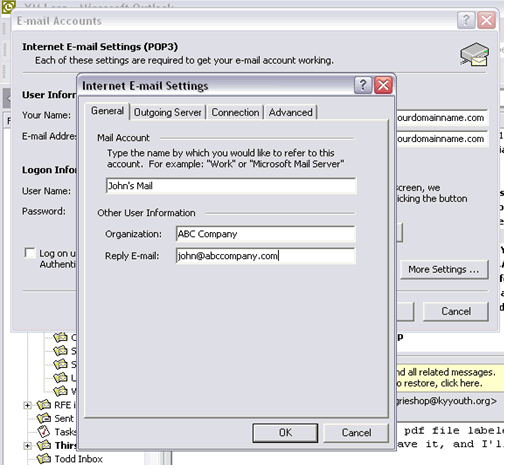This screenshot has width=505, height=469.
Task: Click the Sent folder icon in the tree
Action: [44, 418]
